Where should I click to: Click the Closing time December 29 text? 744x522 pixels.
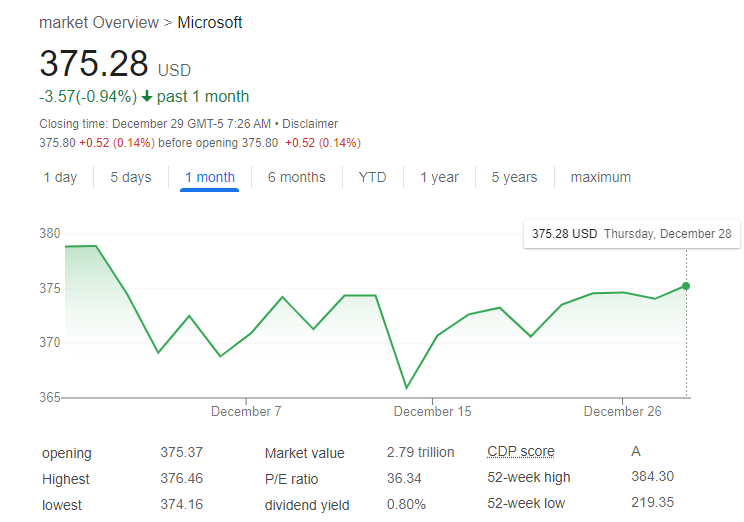point(155,124)
